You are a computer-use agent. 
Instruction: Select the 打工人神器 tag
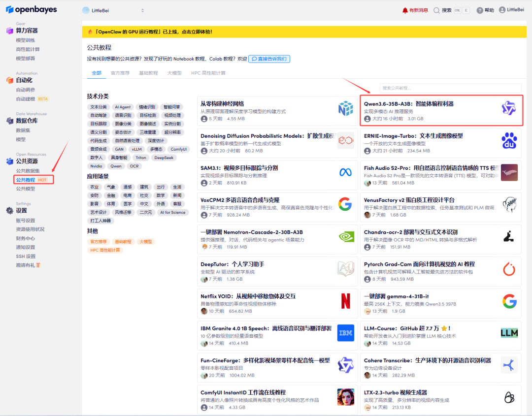coord(100,221)
